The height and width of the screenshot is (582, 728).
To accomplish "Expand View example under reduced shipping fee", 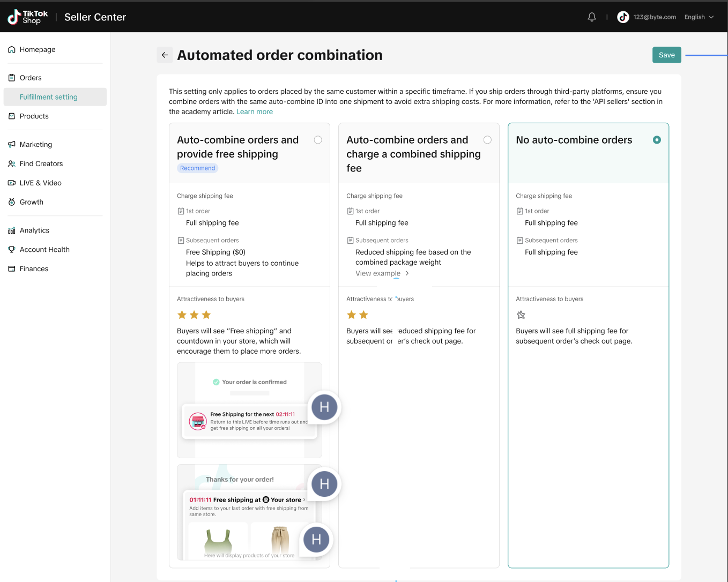I will point(382,273).
